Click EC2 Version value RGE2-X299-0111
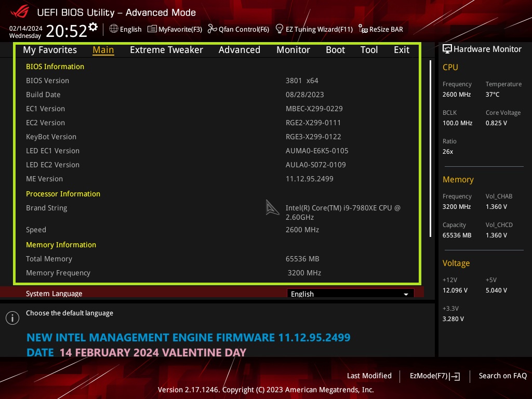This screenshot has height=399, width=532. pyautogui.click(x=313, y=123)
